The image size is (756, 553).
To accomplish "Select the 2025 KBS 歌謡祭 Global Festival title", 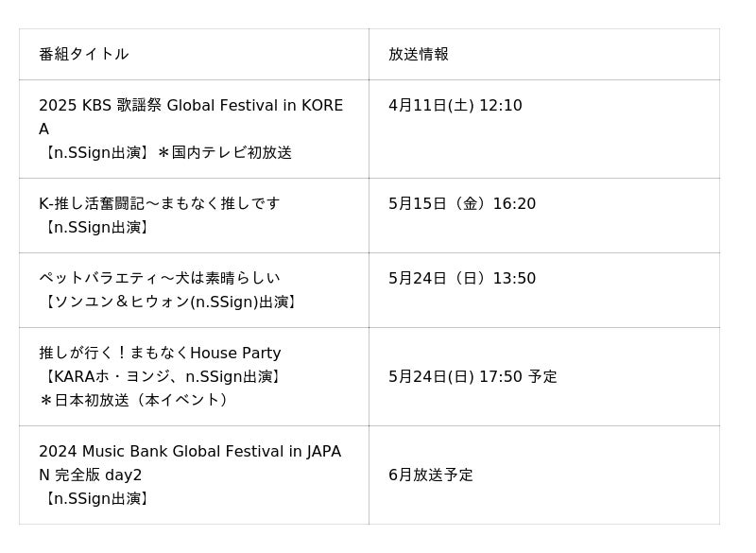I will [190, 106].
